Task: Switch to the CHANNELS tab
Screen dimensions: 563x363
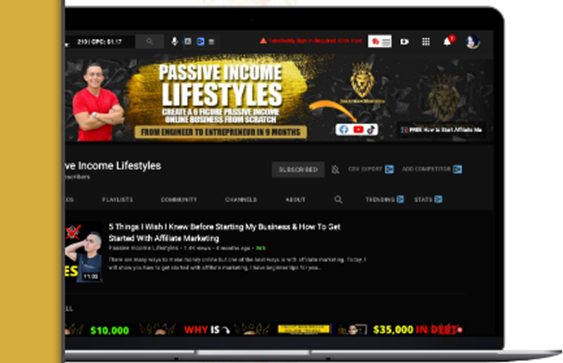Action: tap(241, 200)
